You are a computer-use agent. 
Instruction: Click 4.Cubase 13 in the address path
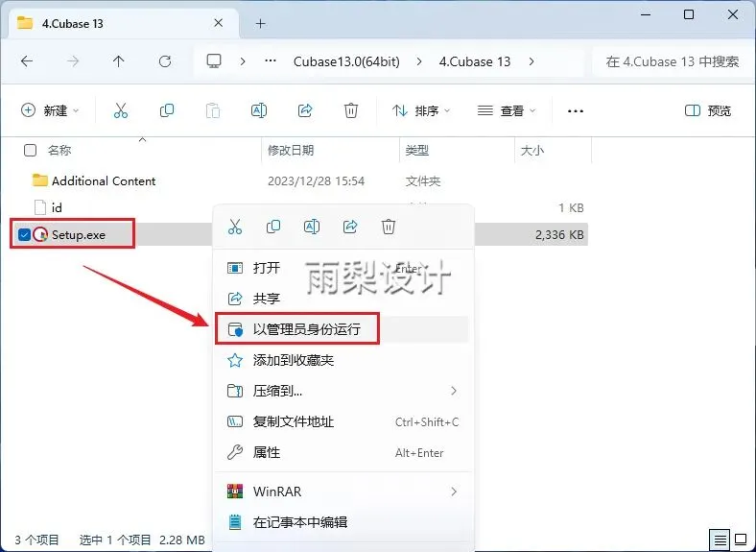coord(475,61)
